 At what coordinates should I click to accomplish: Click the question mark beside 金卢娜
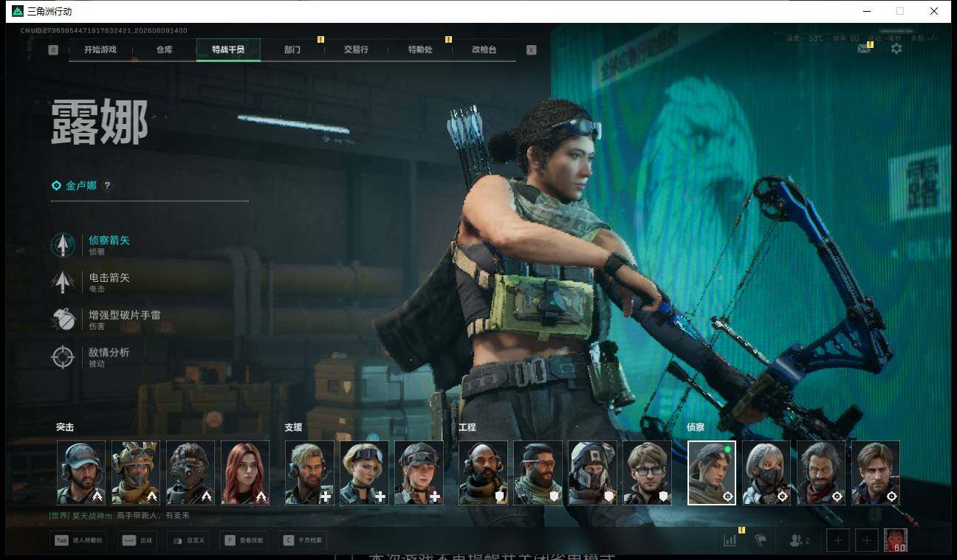107,186
